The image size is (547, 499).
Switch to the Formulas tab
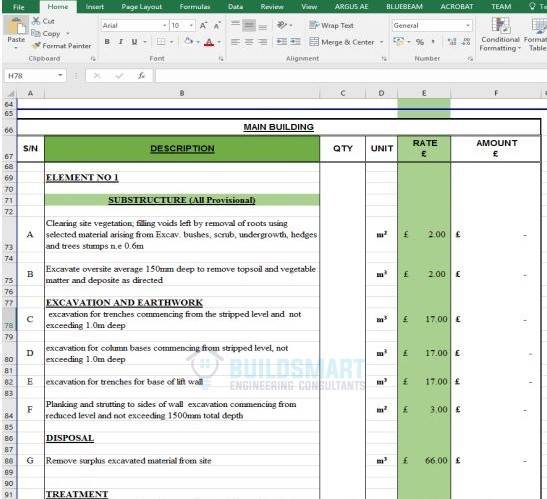coord(195,7)
